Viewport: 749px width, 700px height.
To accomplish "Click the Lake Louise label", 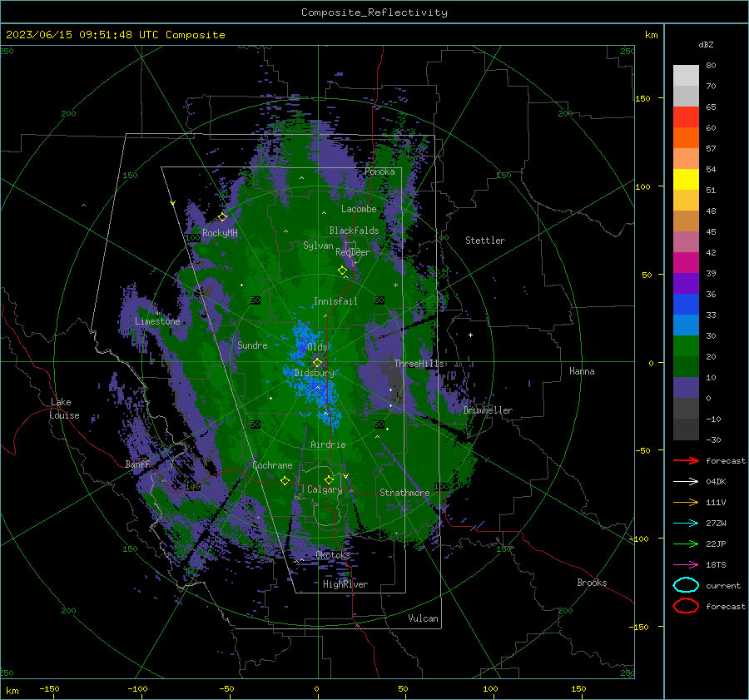I will pyautogui.click(x=64, y=409).
